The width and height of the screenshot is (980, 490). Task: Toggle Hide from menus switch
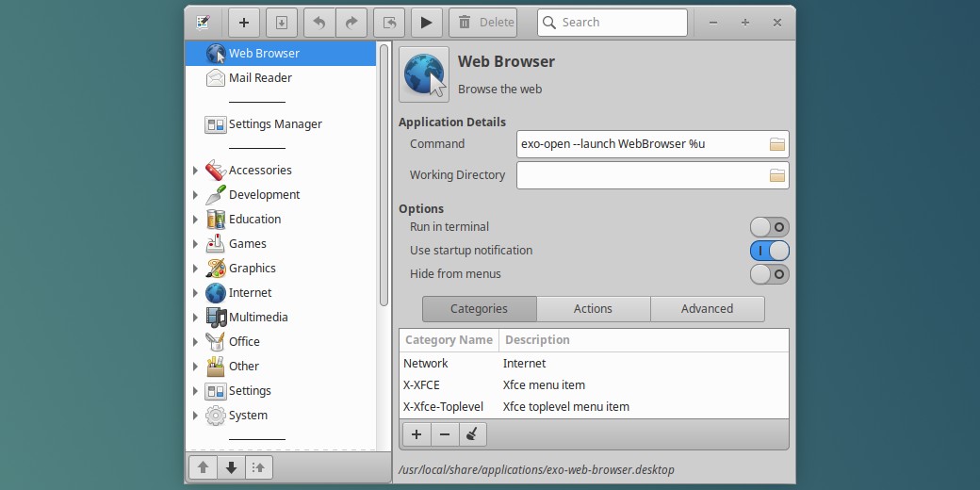point(769,274)
